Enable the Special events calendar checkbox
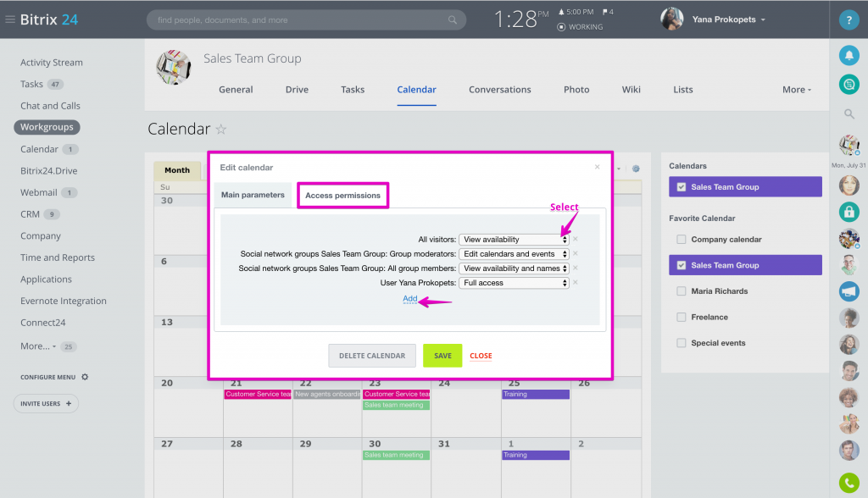The width and height of the screenshot is (868, 498). pyautogui.click(x=682, y=343)
